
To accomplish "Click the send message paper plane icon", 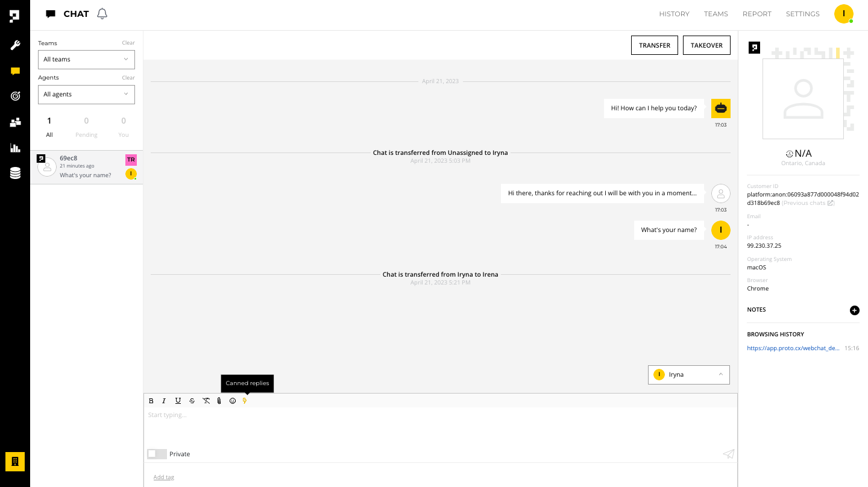I will [729, 454].
